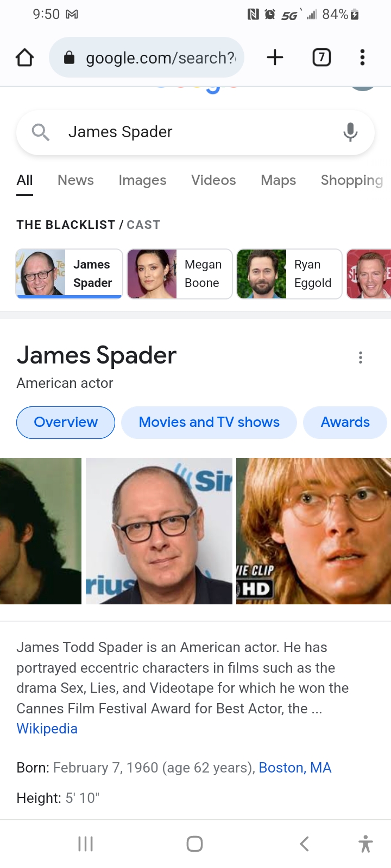
Task: Tap the voice search microphone icon
Action: pyautogui.click(x=351, y=132)
